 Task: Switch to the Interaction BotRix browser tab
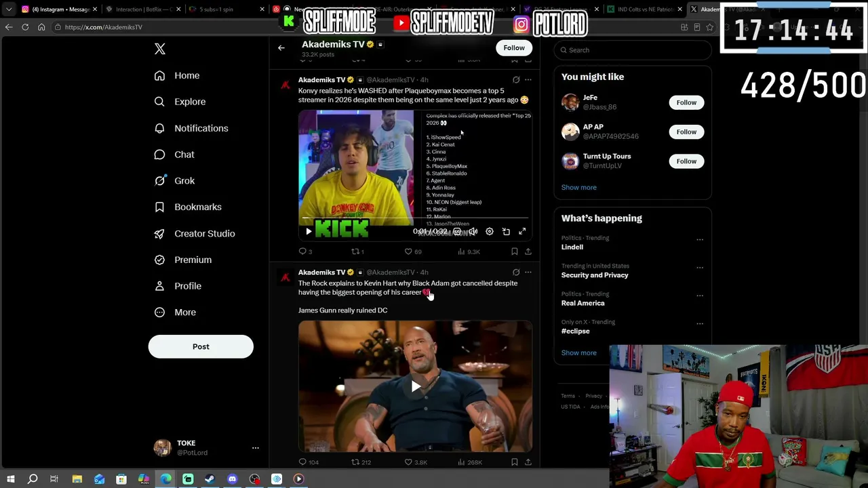click(143, 9)
